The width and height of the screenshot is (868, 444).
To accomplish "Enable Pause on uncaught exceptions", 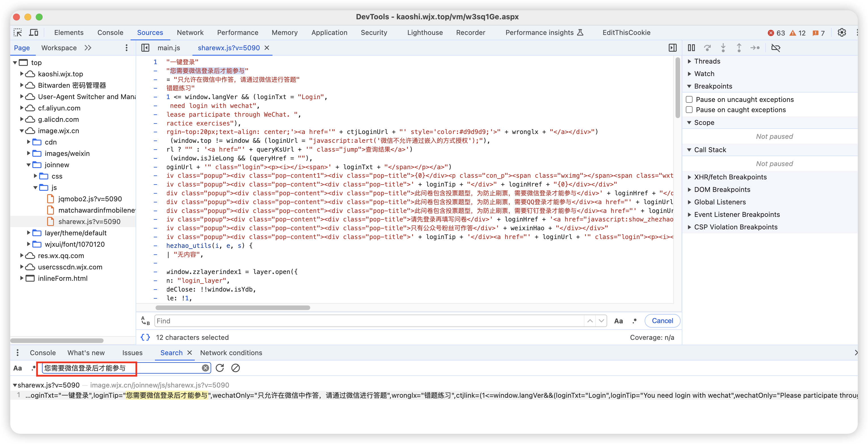I will click(689, 99).
